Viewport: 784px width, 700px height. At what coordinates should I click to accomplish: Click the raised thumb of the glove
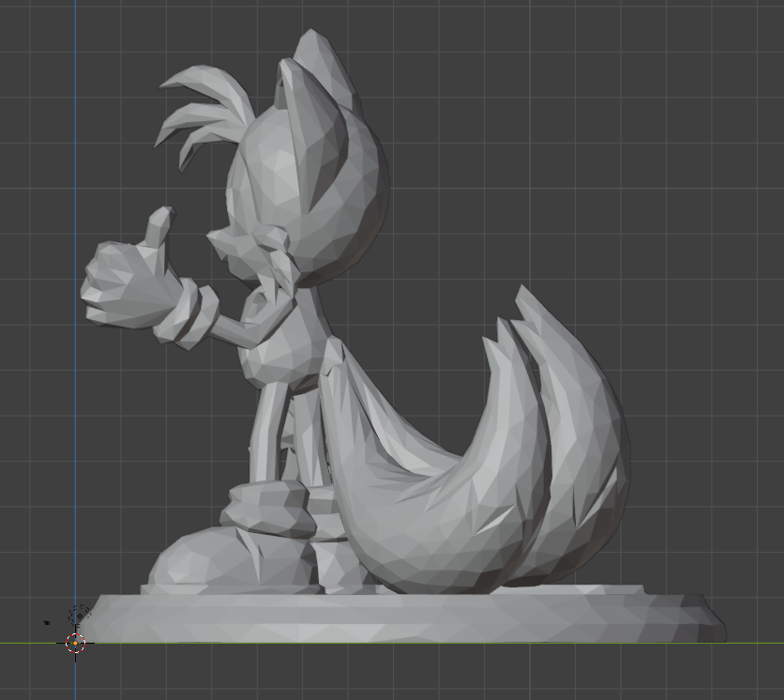(158, 228)
